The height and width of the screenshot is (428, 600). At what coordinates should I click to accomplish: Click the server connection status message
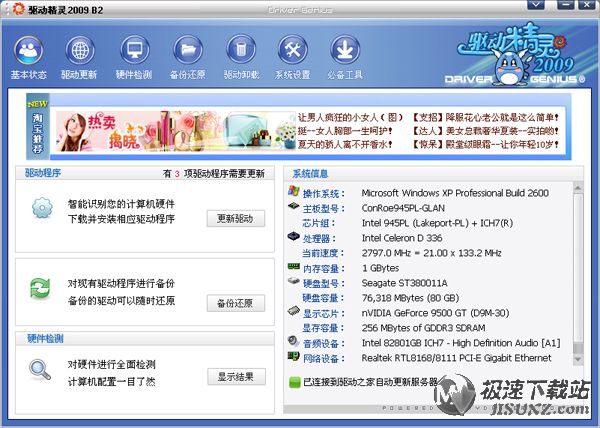click(370, 381)
